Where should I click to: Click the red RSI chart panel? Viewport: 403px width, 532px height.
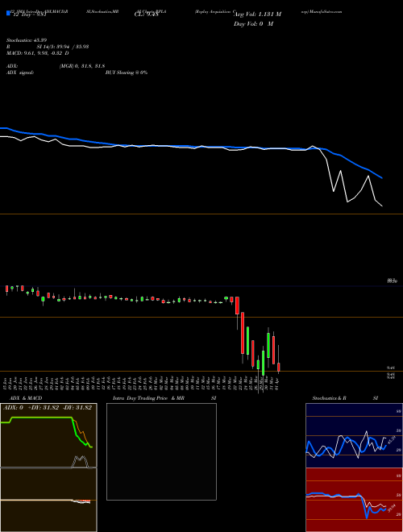click(x=354, y=500)
